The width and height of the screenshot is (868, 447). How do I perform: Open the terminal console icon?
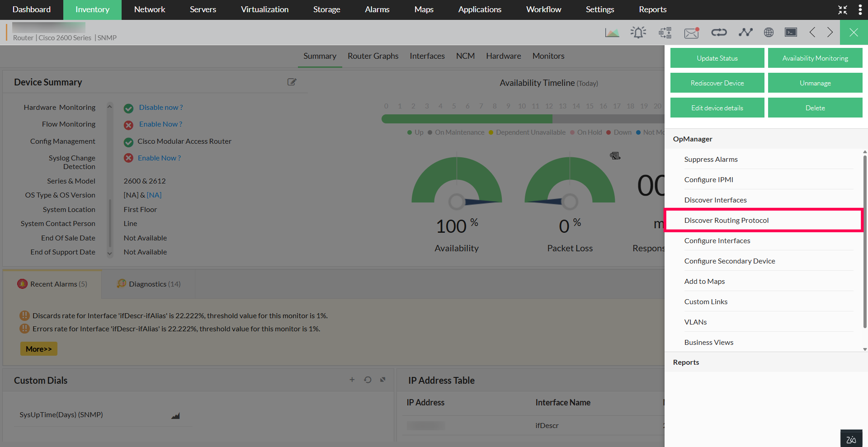tap(791, 33)
